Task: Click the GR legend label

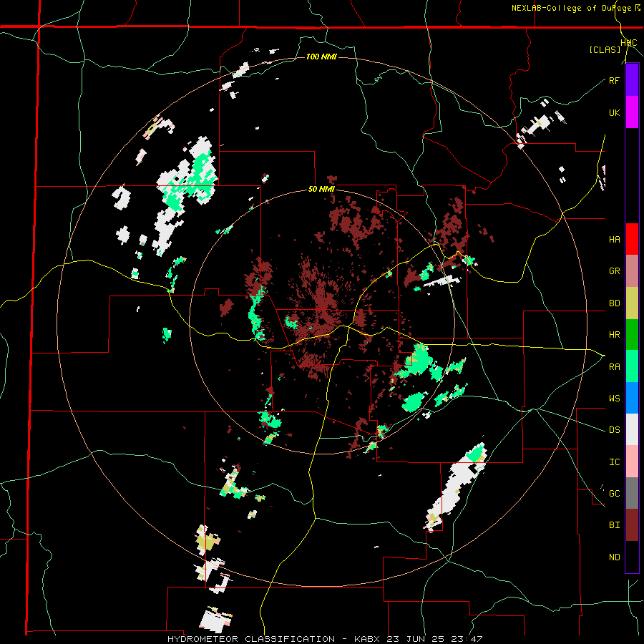Action: [x=615, y=271]
